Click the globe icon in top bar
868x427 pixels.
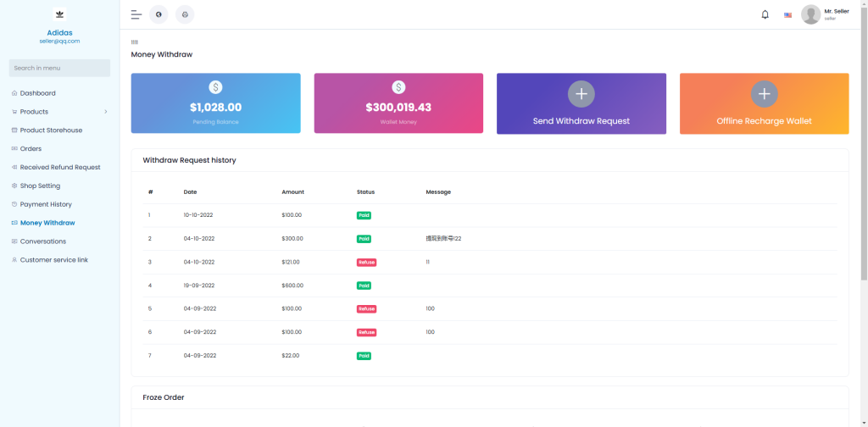coord(159,14)
